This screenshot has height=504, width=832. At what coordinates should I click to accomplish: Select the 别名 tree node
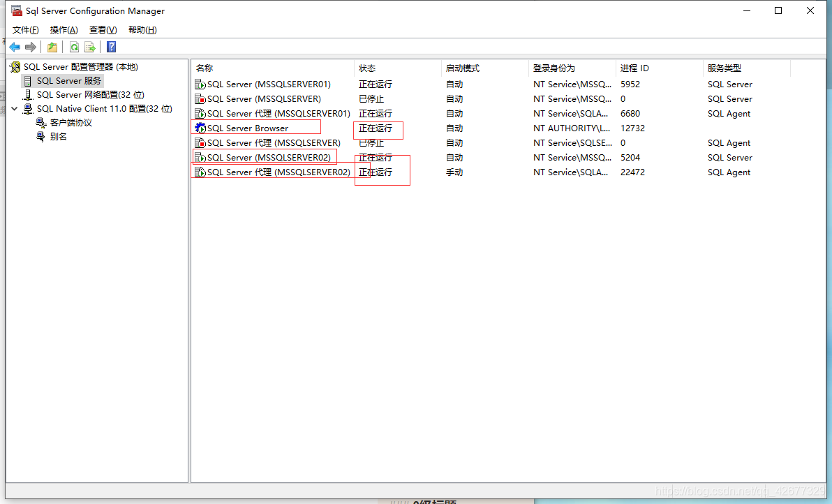point(59,137)
